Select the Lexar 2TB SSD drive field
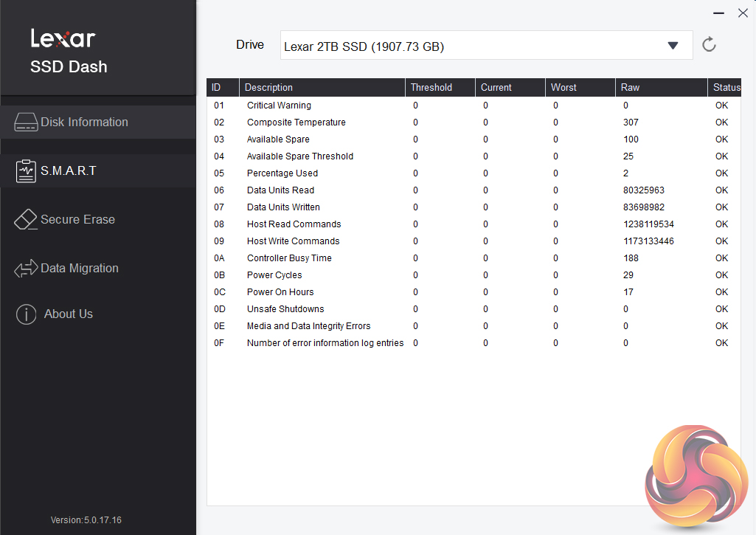 tap(486, 45)
